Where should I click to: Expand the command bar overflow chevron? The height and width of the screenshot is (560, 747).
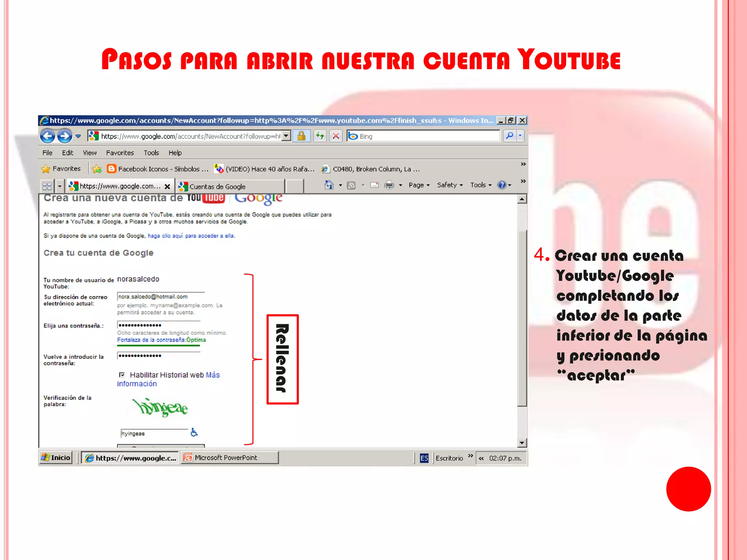[523, 181]
